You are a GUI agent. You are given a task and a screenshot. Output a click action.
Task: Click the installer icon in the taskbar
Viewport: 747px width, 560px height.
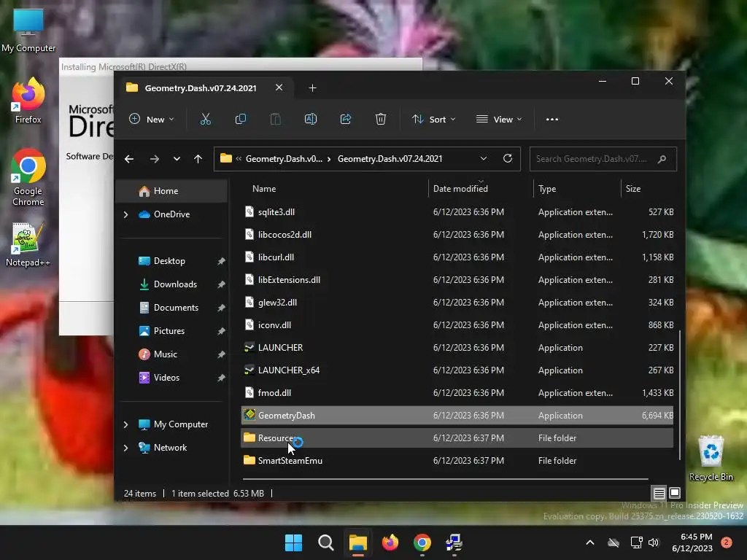454,542
